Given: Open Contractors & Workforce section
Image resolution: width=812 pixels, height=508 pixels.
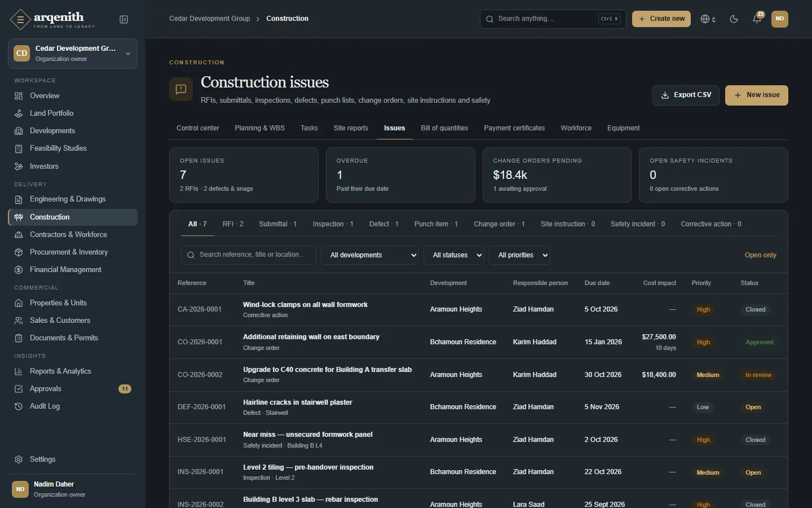Looking at the screenshot, I should click(73, 235).
